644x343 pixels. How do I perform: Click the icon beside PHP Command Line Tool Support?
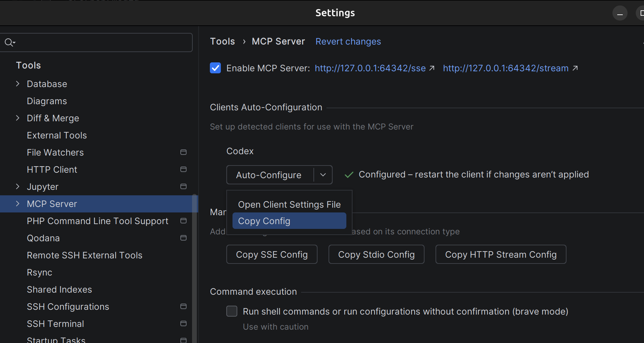coord(183,221)
